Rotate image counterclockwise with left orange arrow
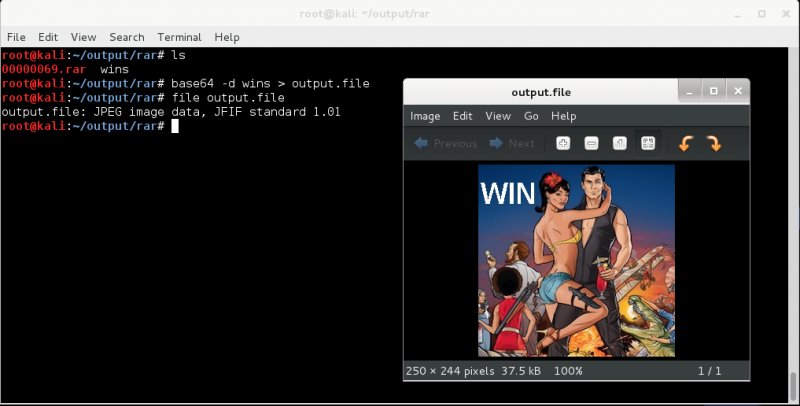800x406 pixels. pos(686,143)
